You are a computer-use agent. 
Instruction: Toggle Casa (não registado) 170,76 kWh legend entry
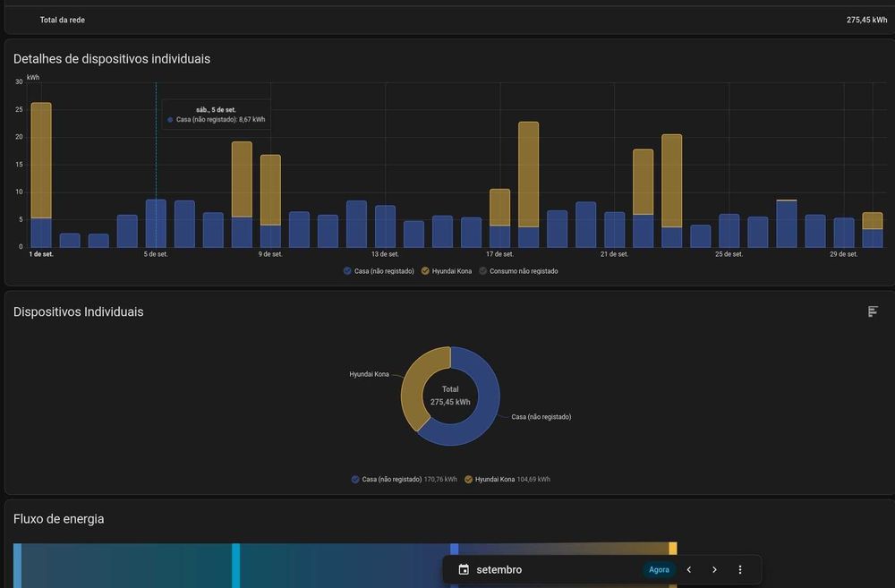[405, 480]
